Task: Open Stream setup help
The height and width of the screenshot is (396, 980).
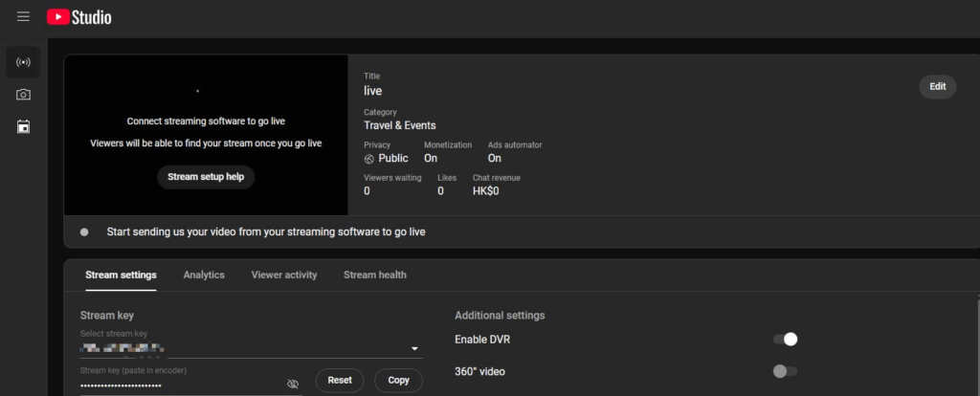Action: [x=206, y=177]
